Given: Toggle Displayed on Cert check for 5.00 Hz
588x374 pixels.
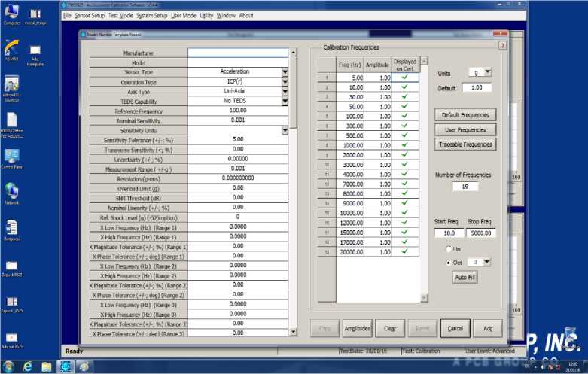Looking at the screenshot, I should tap(405, 78).
